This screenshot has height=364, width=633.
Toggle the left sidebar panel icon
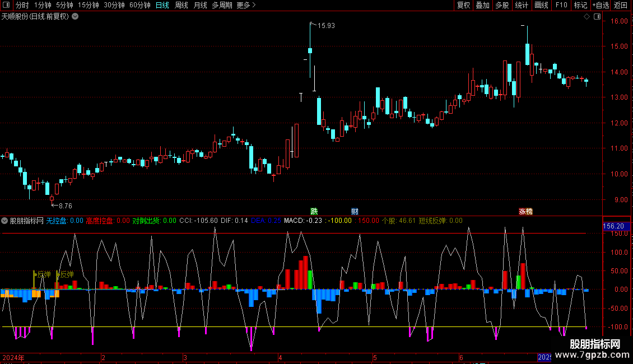tap(7, 5)
